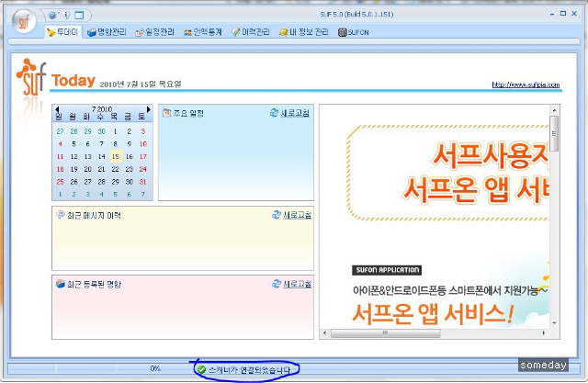
Task: Click the dashed-border 서프사용자 banner box
Action: pyautogui.click(x=447, y=173)
